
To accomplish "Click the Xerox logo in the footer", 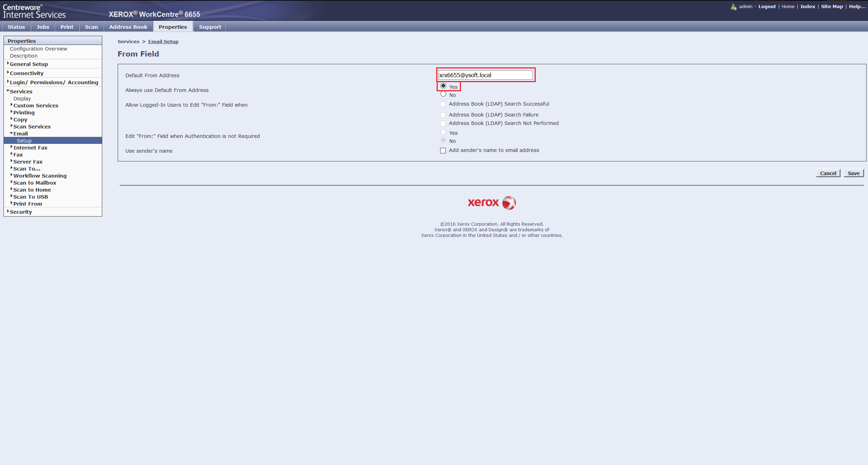I will pos(491,202).
